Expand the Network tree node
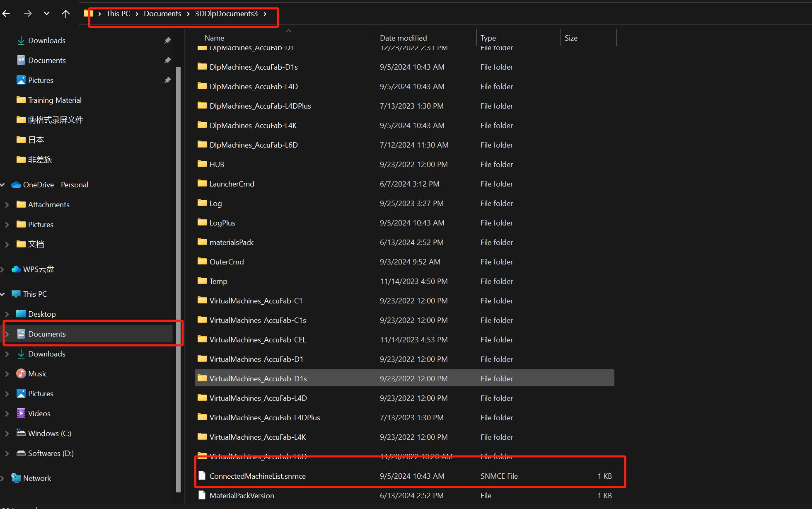Viewport: 812px width, 509px height. (3, 478)
